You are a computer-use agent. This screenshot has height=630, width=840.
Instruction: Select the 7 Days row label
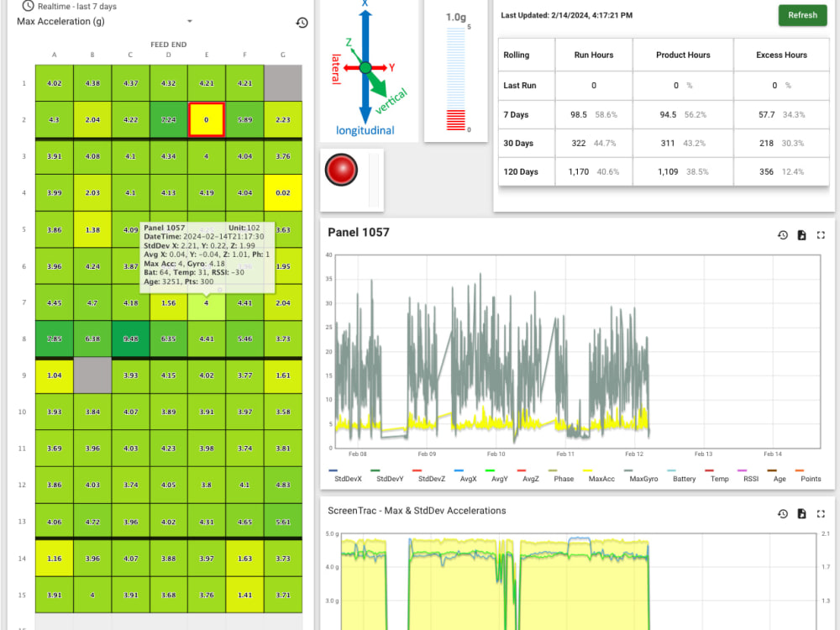pos(516,114)
